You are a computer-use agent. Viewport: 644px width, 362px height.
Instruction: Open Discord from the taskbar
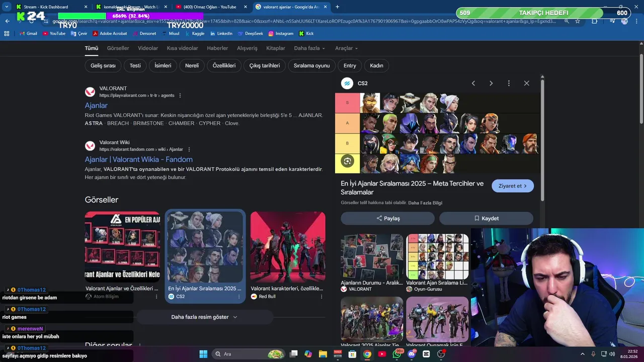click(x=412, y=354)
